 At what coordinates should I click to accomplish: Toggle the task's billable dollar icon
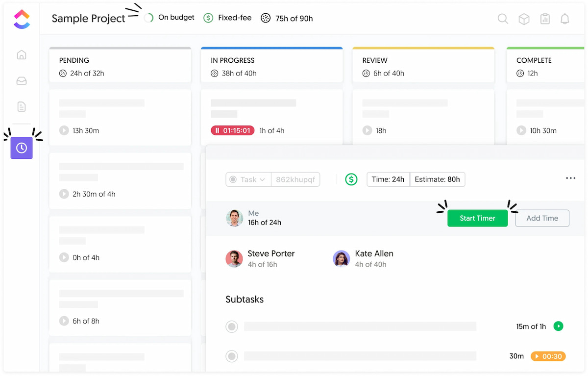351,179
